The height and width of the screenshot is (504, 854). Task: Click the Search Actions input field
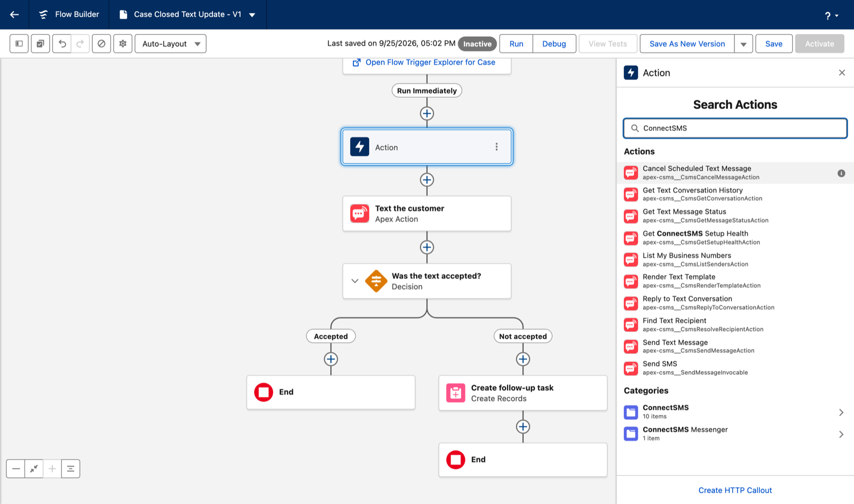pos(735,129)
